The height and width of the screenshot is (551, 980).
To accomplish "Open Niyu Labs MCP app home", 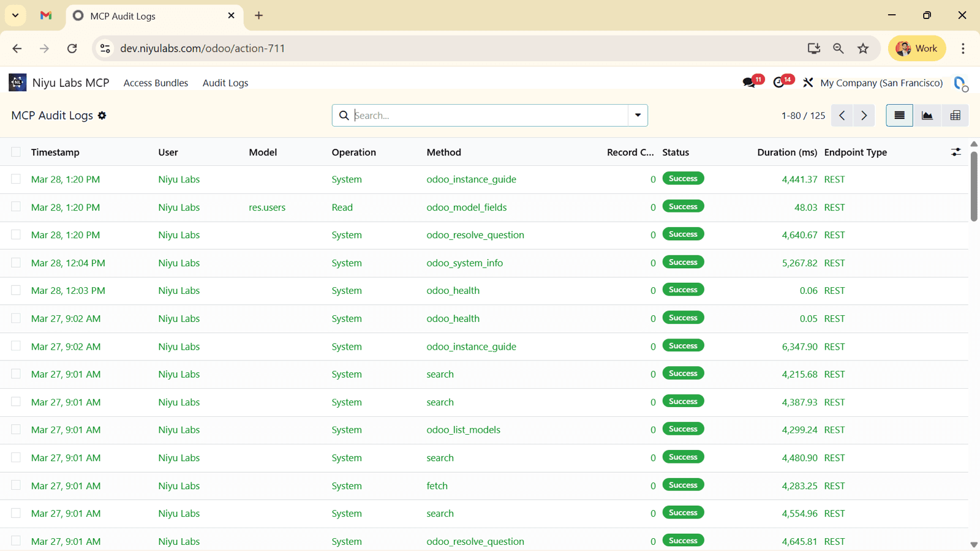I will (x=70, y=83).
